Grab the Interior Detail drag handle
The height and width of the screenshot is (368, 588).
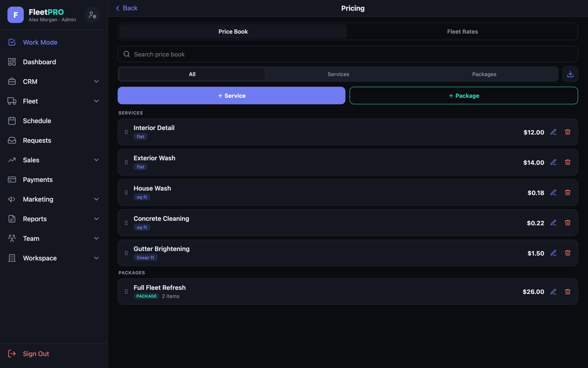pos(126,132)
